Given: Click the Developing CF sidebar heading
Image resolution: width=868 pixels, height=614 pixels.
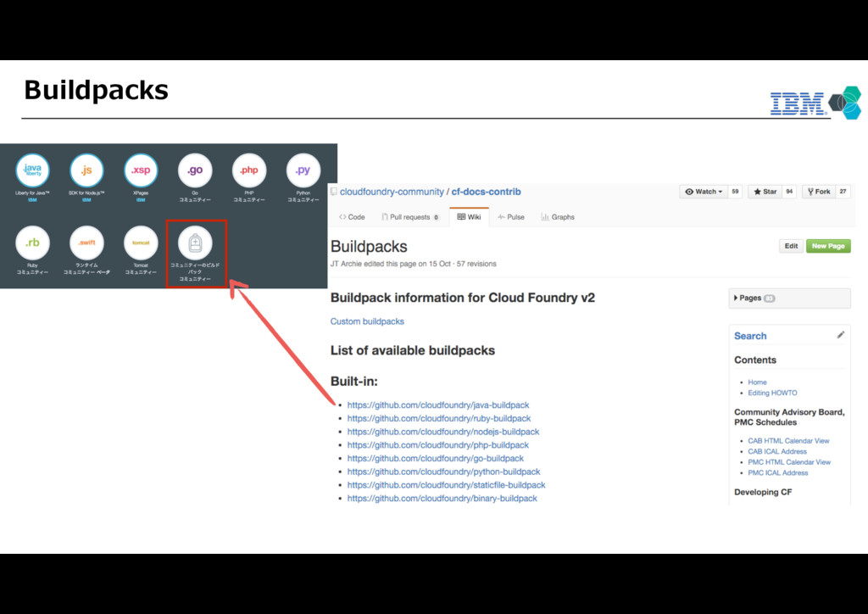Looking at the screenshot, I should (763, 492).
